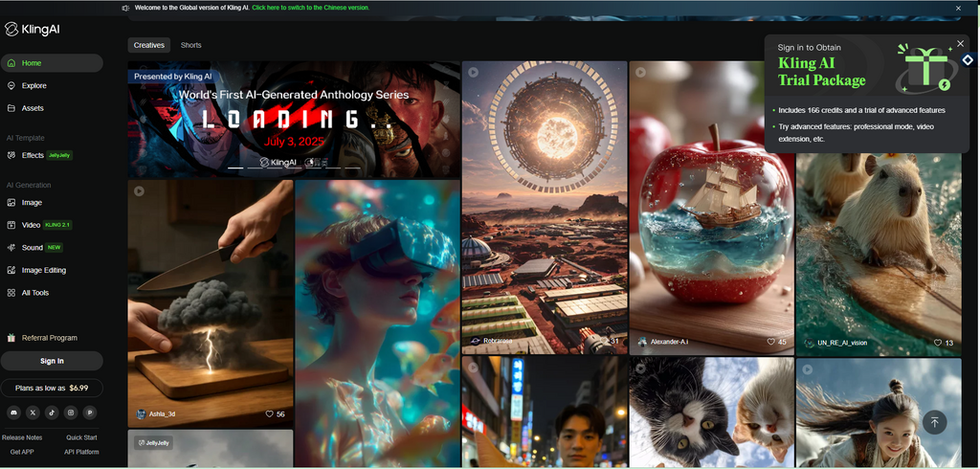
Task: Open the Get APP link
Action: click(x=22, y=452)
